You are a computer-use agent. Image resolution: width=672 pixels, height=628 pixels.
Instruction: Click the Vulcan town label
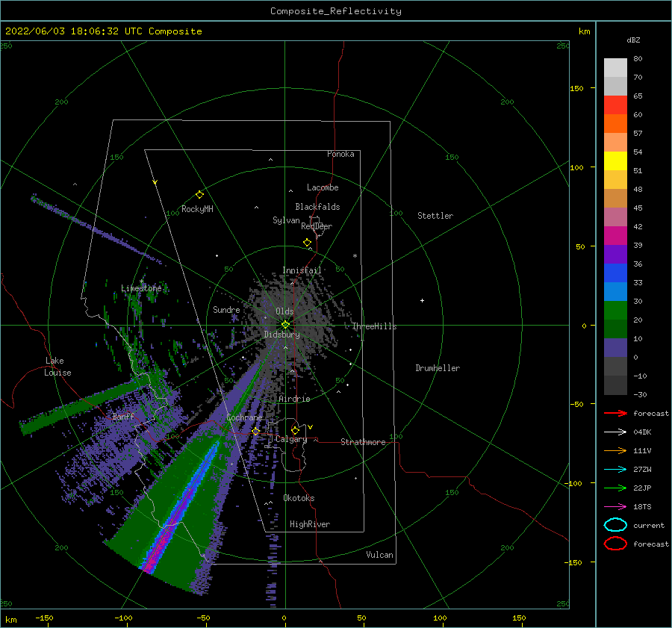(380, 555)
